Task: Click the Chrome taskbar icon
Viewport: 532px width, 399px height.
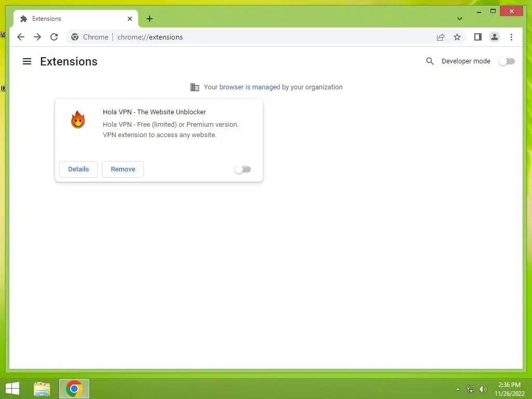Action: pos(74,389)
